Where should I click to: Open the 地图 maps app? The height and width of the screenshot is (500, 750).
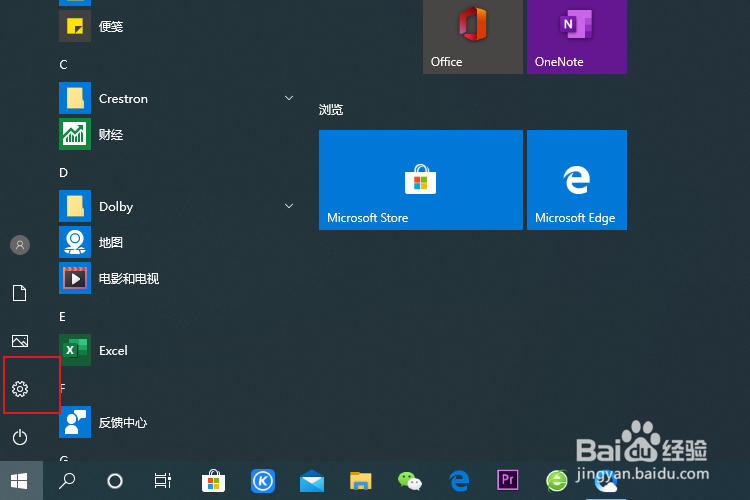[x=177, y=243]
